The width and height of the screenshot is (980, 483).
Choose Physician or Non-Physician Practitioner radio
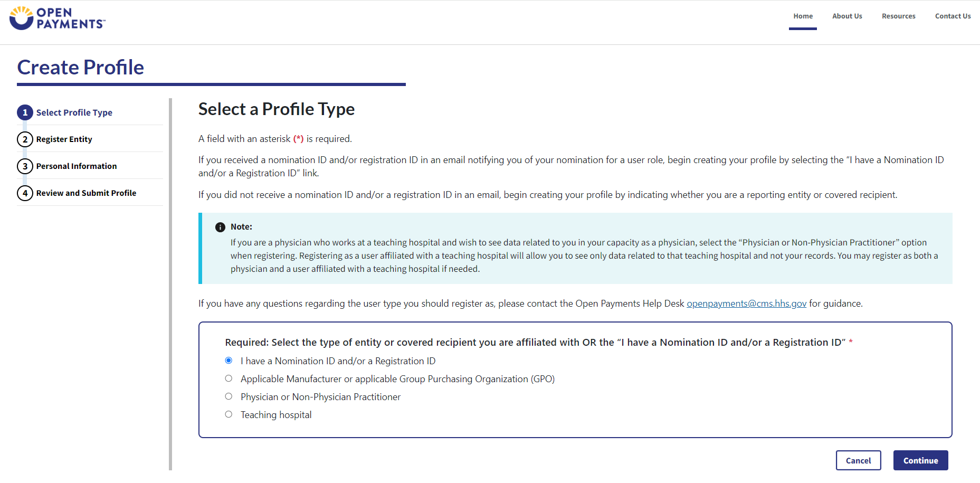229,396
